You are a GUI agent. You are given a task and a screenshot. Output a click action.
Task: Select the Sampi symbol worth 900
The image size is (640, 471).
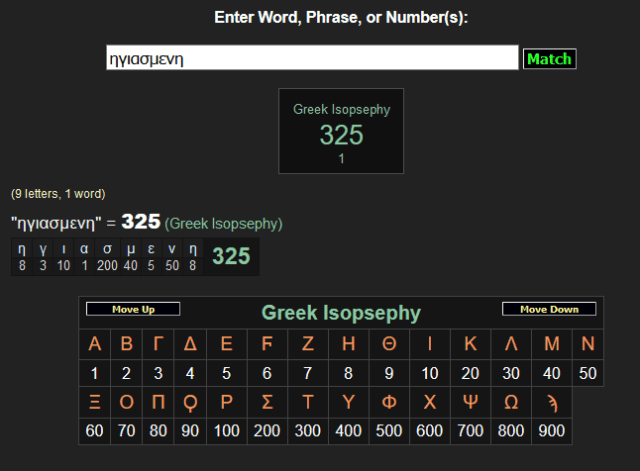(x=553, y=405)
